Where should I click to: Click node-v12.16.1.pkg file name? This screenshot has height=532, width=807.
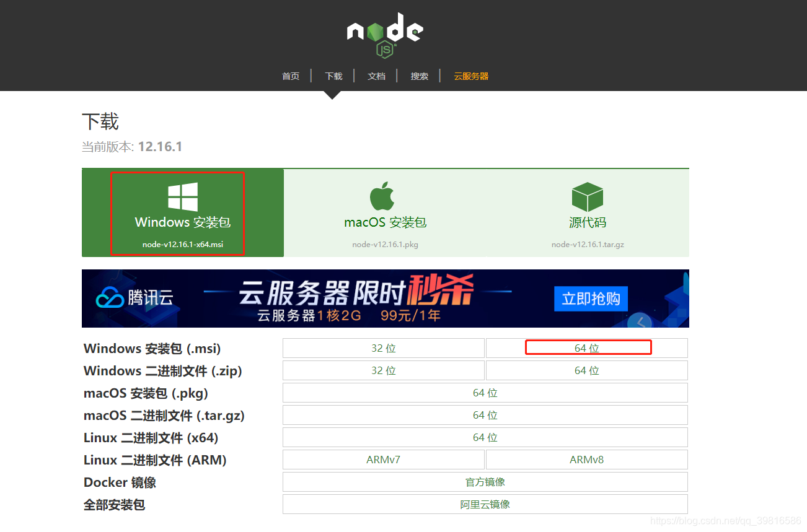386,244
